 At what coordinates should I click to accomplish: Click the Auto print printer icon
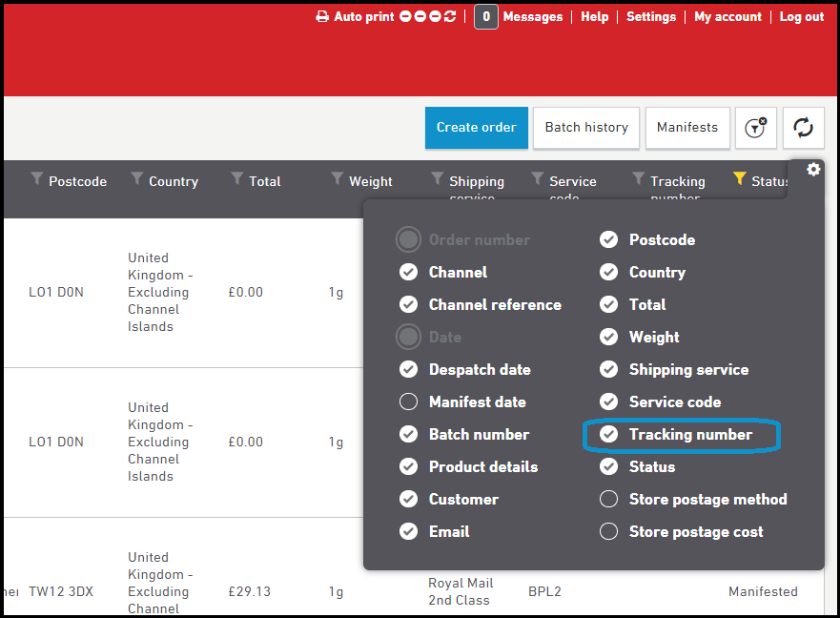322,17
